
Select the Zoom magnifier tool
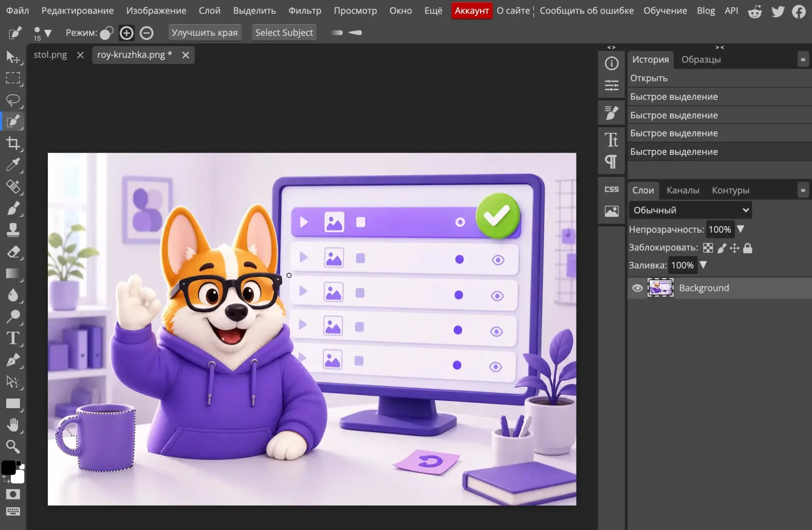pos(13,447)
